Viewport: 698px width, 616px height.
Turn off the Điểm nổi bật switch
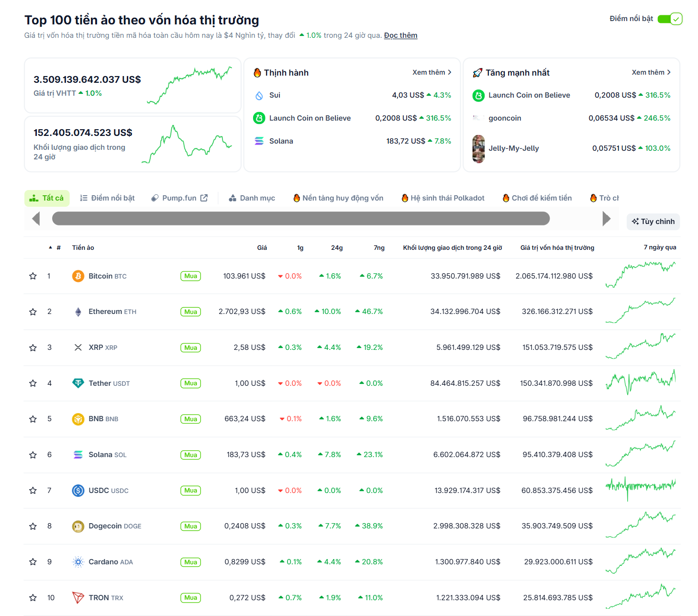tap(670, 19)
